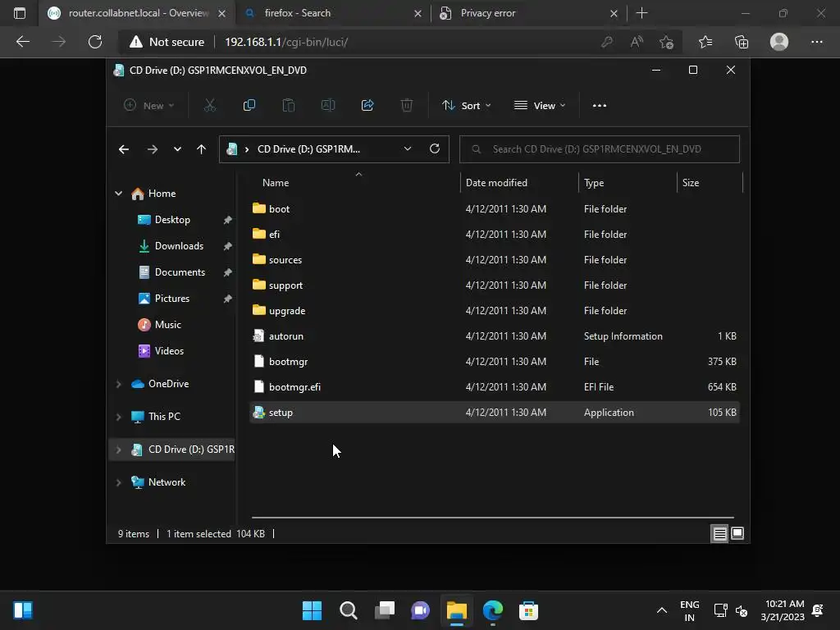Open the See more ellipsis menu in Explorer
The image size is (840, 630).
(600, 106)
